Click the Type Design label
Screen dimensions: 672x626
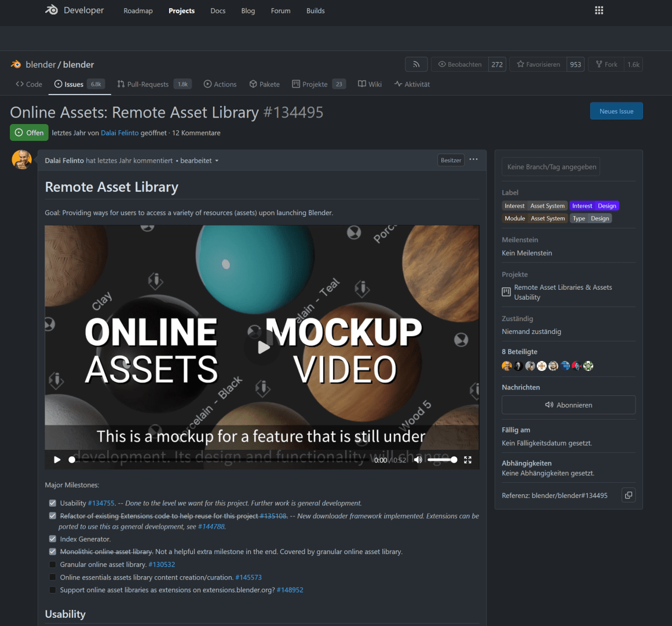pyautogui.click(x=590, y=219)
